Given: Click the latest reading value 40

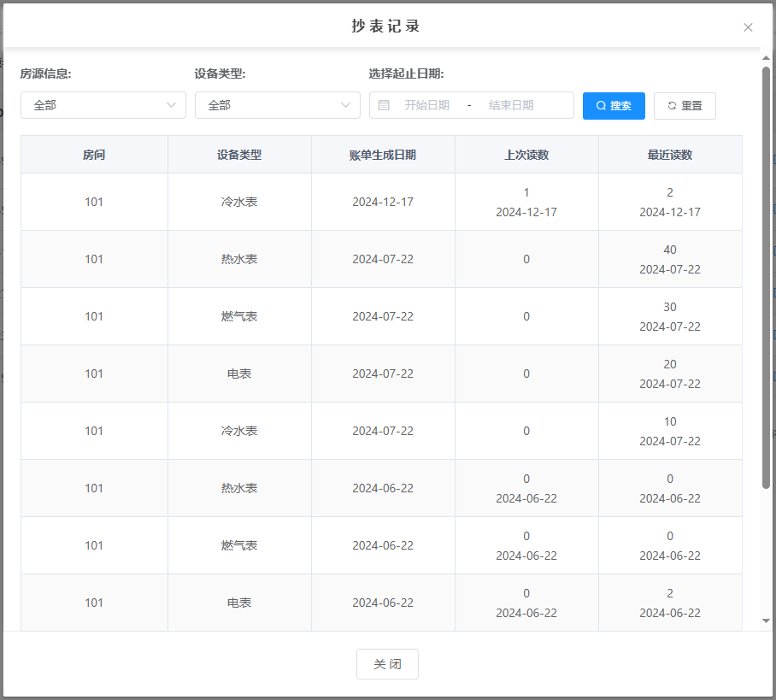Looking at the screenshot, I should coord(670,250).
